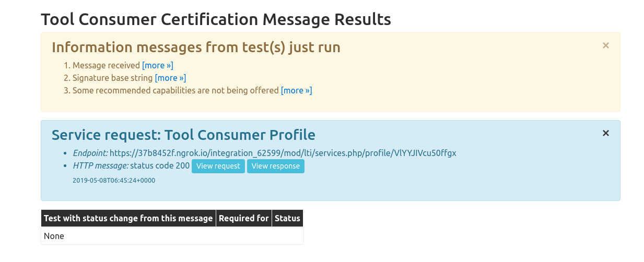The image size is (644, 262).
Task: Click the View request button
Action: (x=218, y=166)
